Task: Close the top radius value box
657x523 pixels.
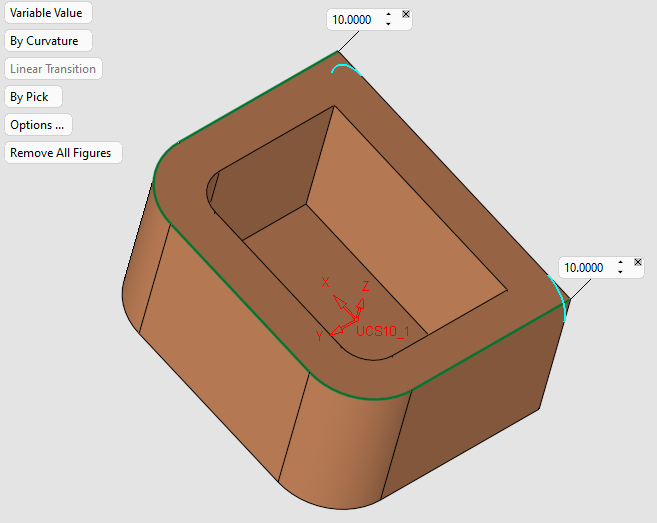Action: click(405, 14)
